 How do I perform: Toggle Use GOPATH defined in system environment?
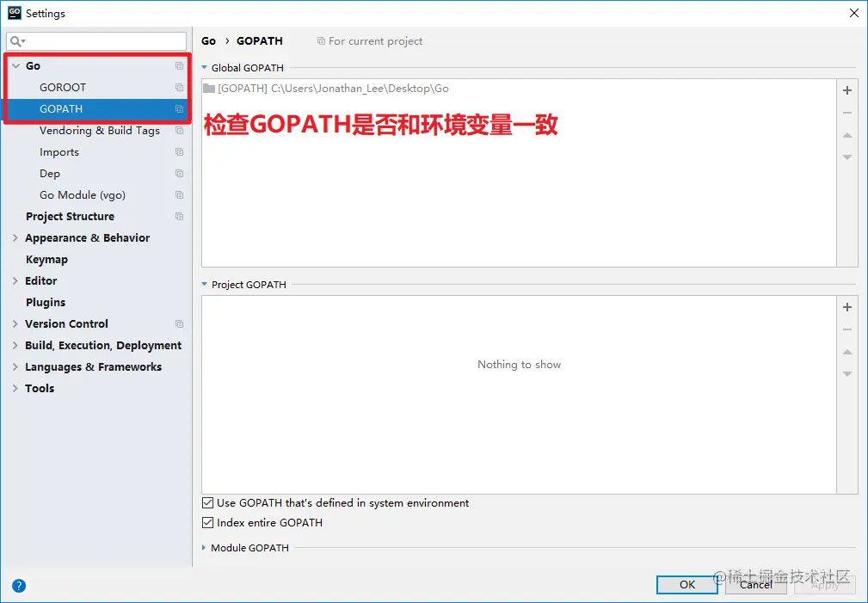(207, 502)
